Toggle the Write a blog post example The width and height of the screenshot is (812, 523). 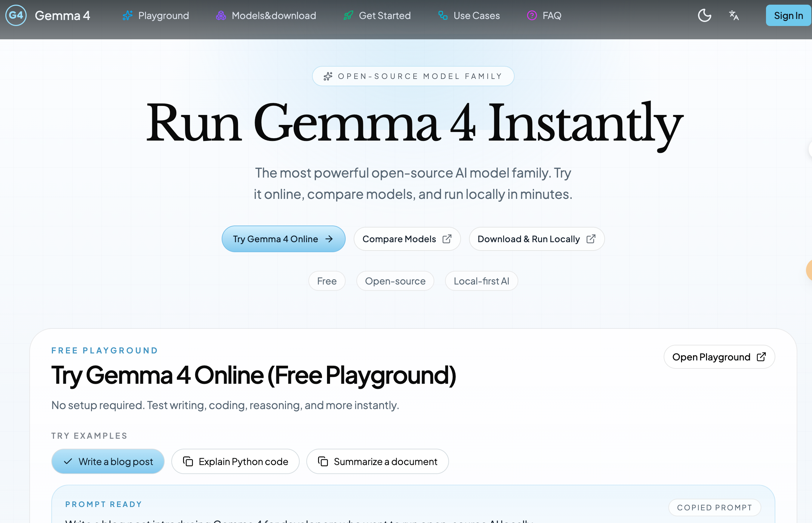(108, 461)
